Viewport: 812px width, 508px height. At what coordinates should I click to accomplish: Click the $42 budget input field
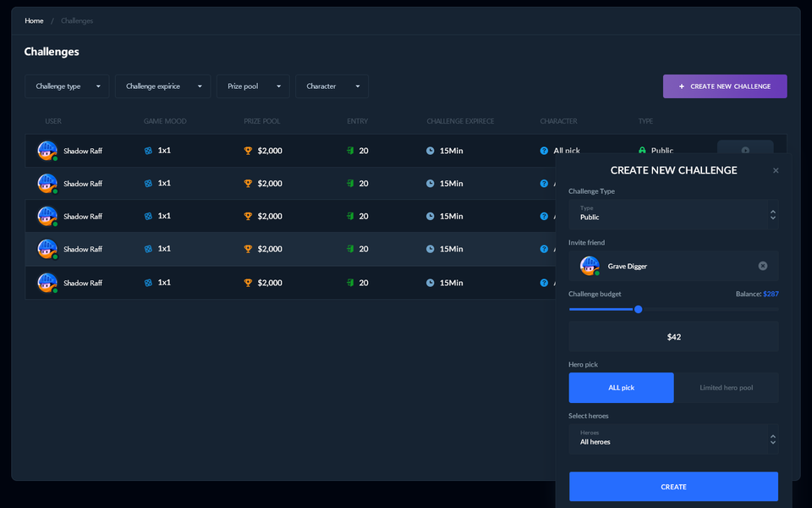click(x=673, y=336)
